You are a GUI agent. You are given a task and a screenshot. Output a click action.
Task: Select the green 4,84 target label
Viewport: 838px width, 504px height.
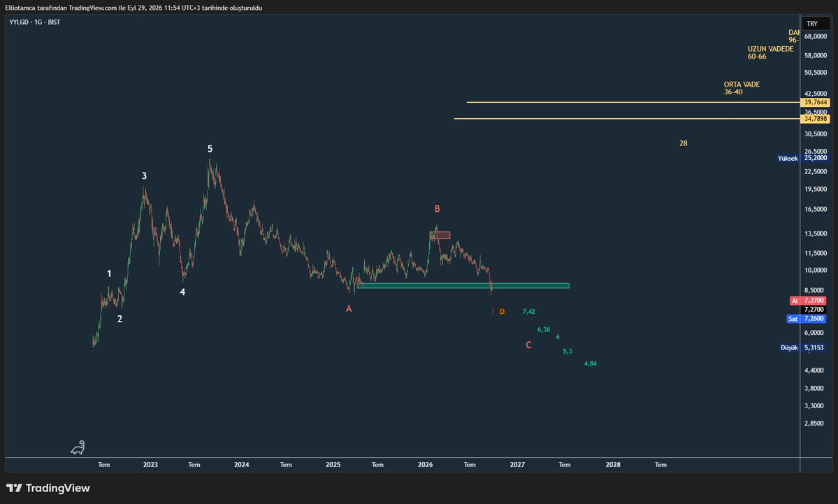click(591, 363)
